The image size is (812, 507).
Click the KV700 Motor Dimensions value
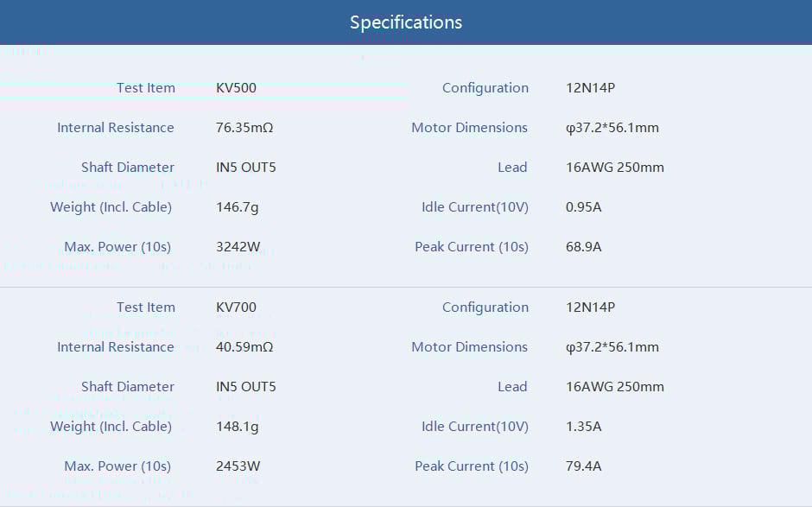pos(612,347)
